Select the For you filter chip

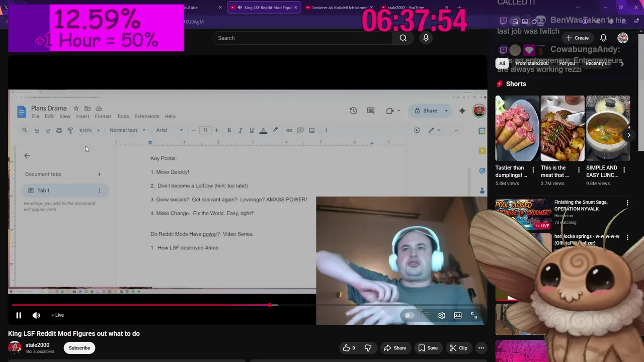567,63
